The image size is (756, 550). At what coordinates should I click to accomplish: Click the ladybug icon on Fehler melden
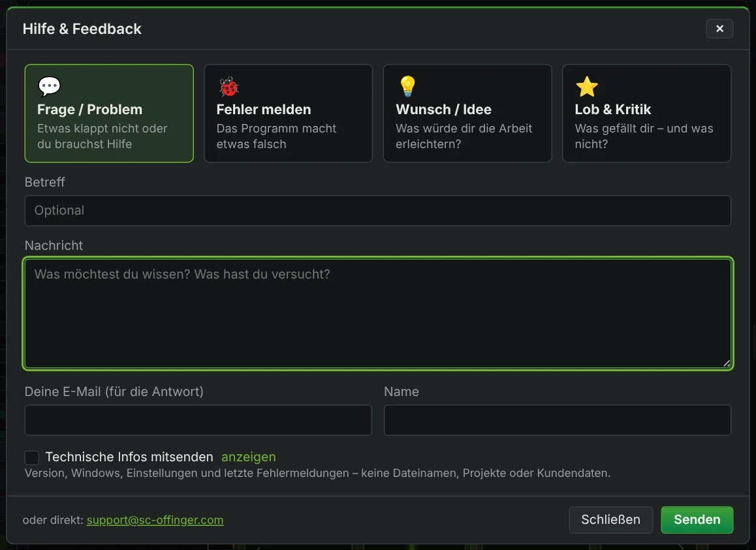click(228, 87)
